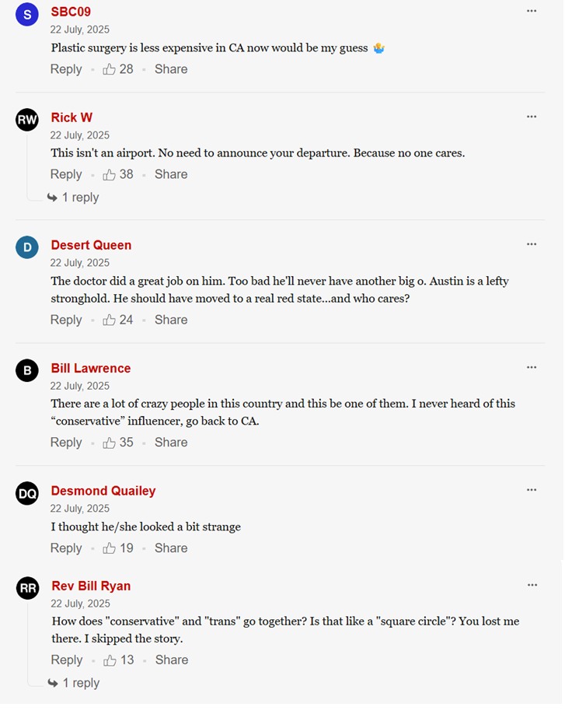Open SBC09's round avatar
The width and height of the screenshot is (565, 728).
coord(27,15)
